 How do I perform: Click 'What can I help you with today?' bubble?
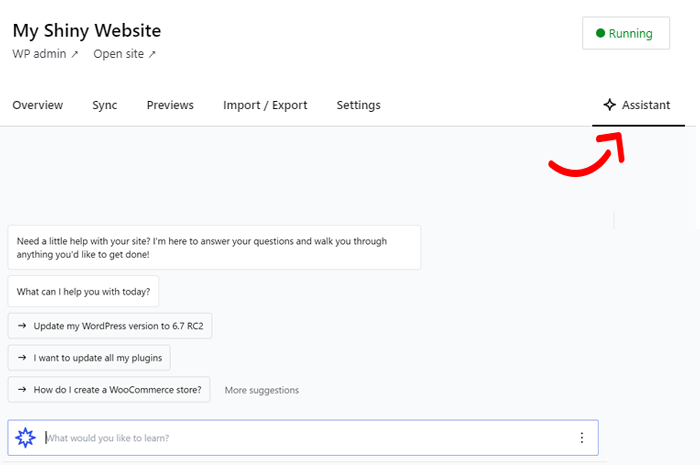click(x=83, y=291)
